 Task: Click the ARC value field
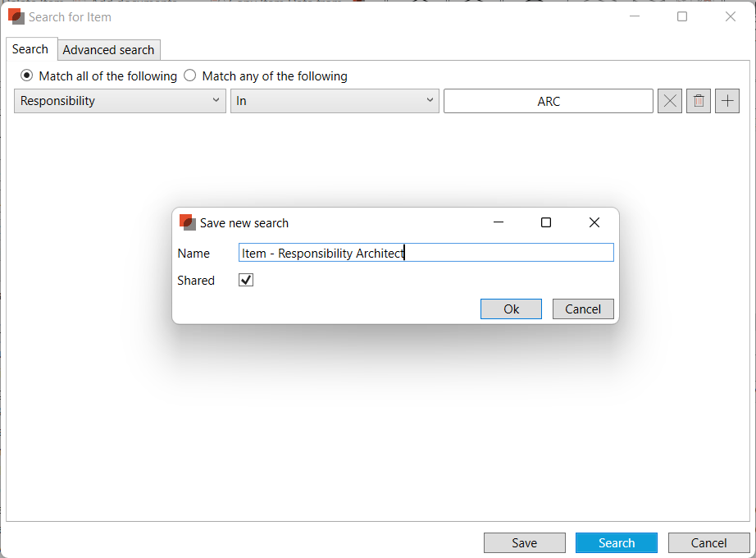click(548, 101)
